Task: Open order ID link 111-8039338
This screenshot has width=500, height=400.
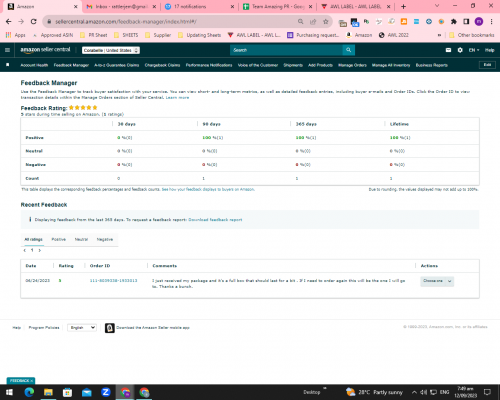Action: coord(114,281)
